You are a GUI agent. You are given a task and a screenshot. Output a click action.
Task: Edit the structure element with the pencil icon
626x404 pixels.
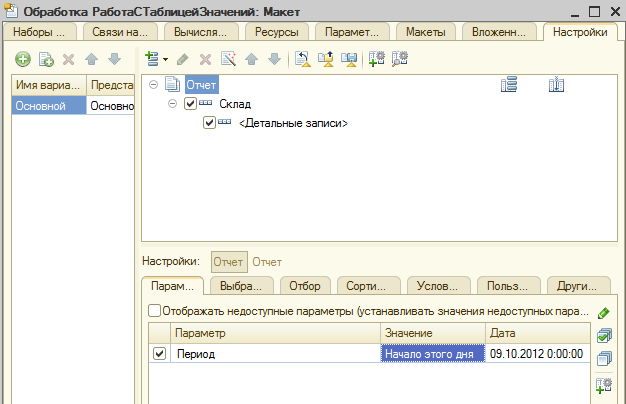coord(182,59)
